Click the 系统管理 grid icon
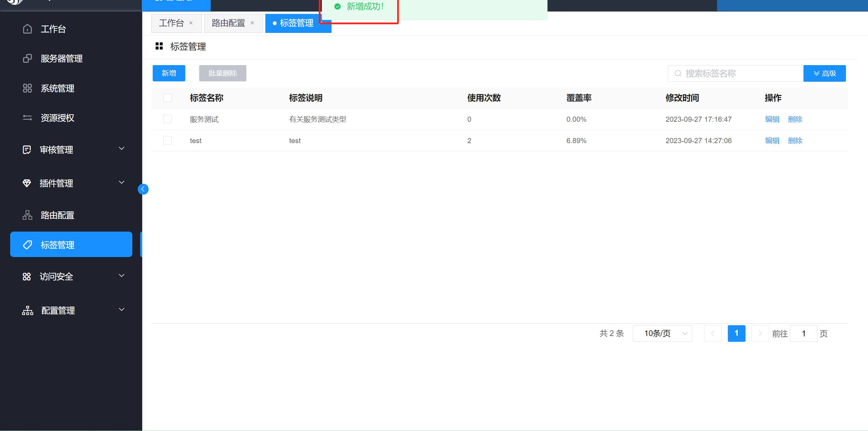The width and height of the screenshot is (868, 431). [x=27, y=88]
